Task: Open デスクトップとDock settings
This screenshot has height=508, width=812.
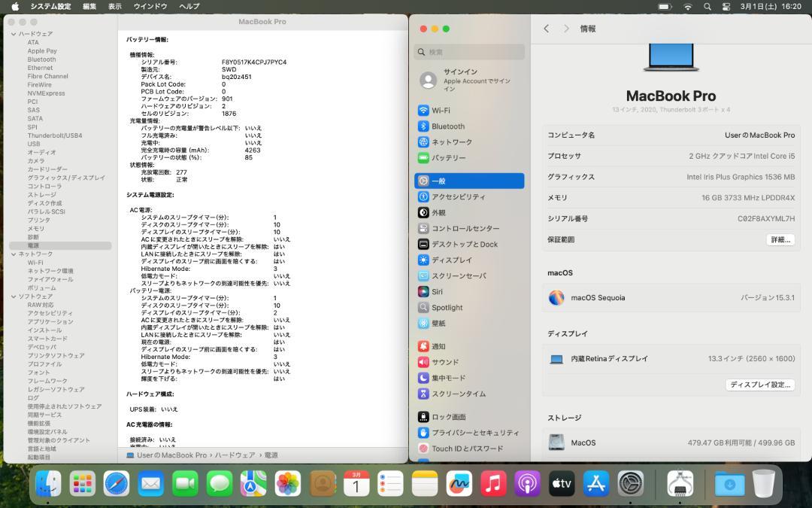Action: point(469,244)
